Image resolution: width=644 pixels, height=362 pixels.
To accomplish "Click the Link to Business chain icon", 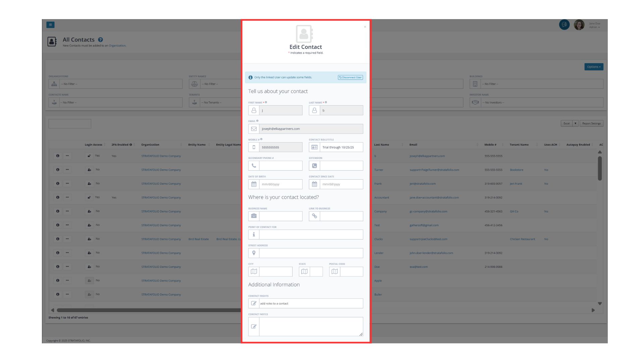I will [x=314, y=216].
